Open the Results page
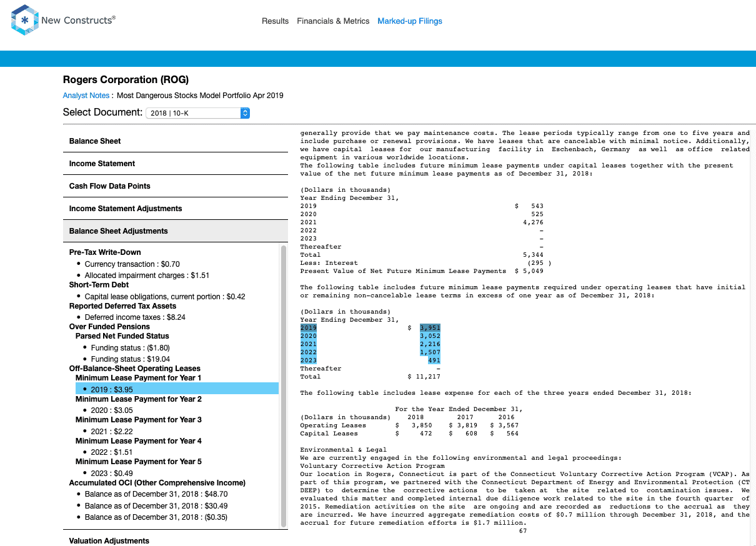This screenshot has width=756, height=546. [x=275, y=21]
